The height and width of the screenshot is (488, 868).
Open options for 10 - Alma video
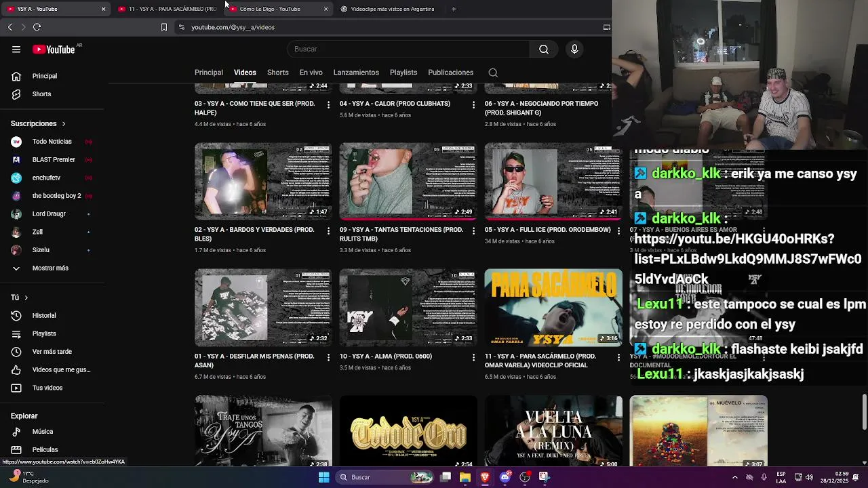click(x=473, y=357)
